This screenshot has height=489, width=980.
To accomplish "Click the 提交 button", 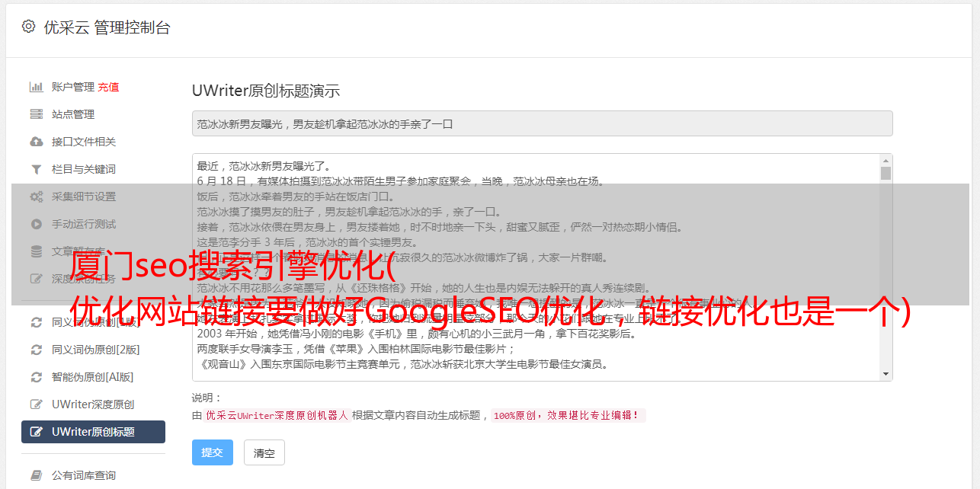I will 213,452.
